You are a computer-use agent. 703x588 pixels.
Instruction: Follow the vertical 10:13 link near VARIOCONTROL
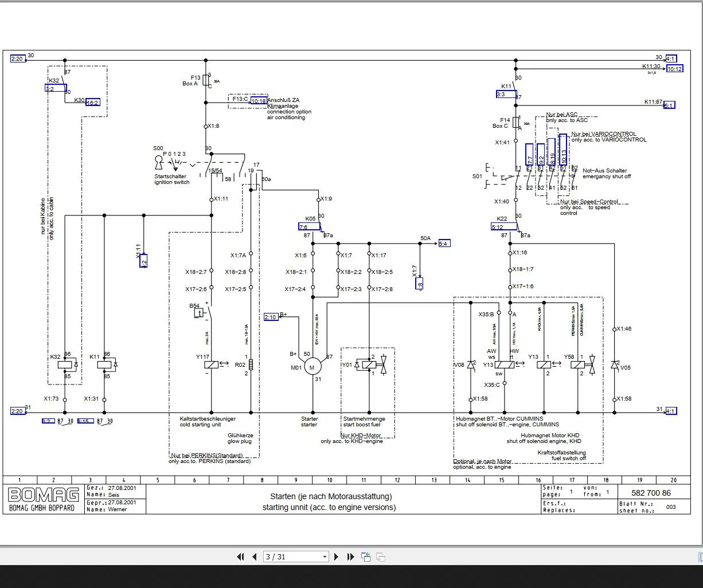[563, 150]
